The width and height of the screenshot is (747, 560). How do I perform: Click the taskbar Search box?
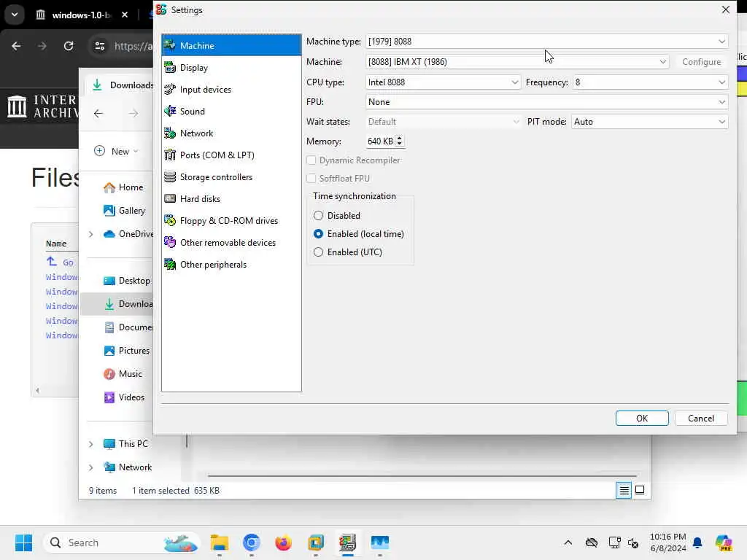(122, 542)
